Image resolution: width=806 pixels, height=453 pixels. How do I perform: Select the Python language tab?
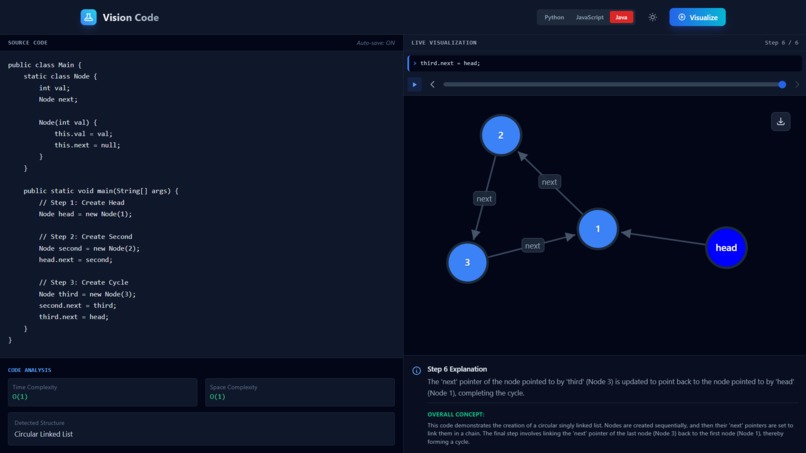click(554, 17)
